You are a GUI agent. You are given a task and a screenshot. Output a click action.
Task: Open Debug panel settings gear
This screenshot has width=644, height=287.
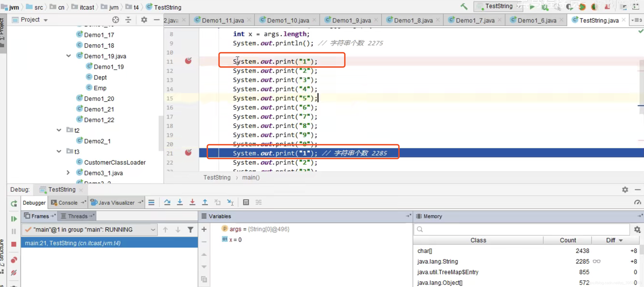coord(625,190)
